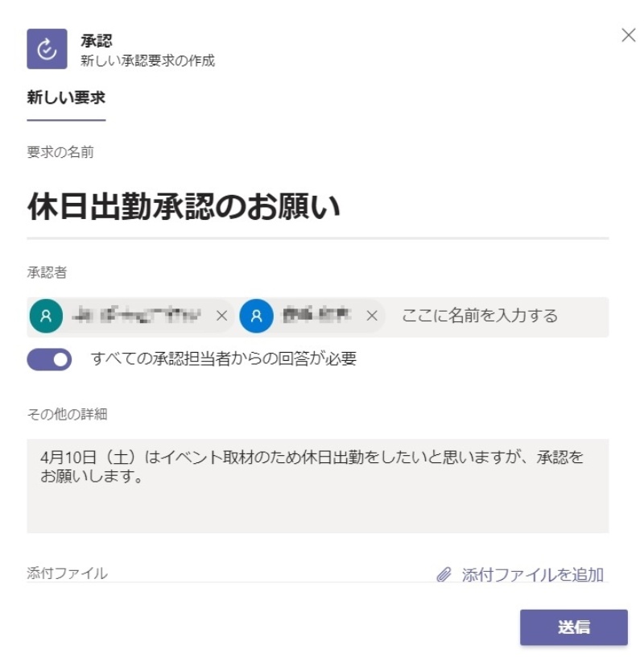Click the 添付ファイル section label
644x658 pixels.
tap(67, 573)
